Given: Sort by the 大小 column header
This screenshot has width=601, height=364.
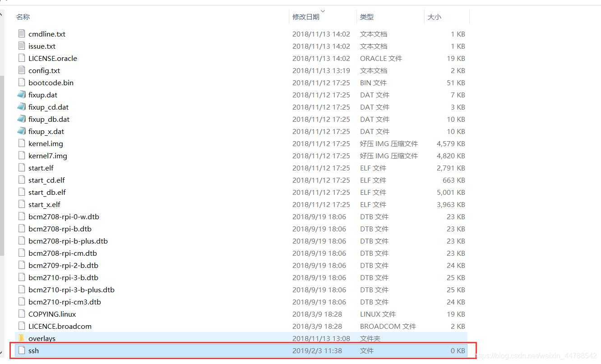Looking at the screenshot, I should [435, 17].
